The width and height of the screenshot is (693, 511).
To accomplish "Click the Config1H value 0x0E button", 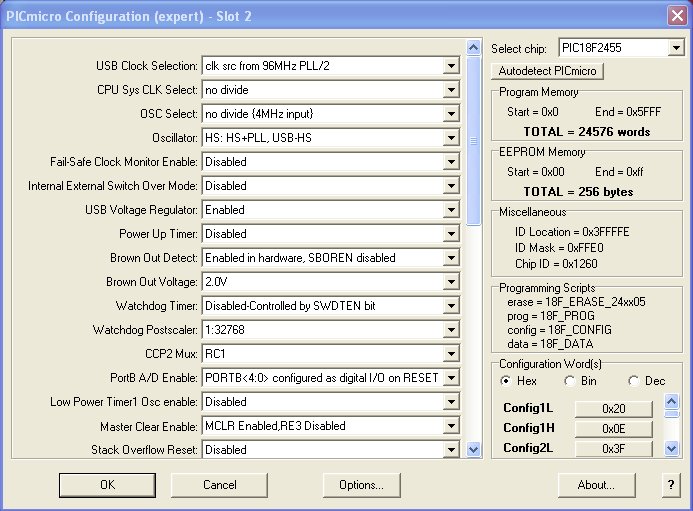I will coord(613,428).
